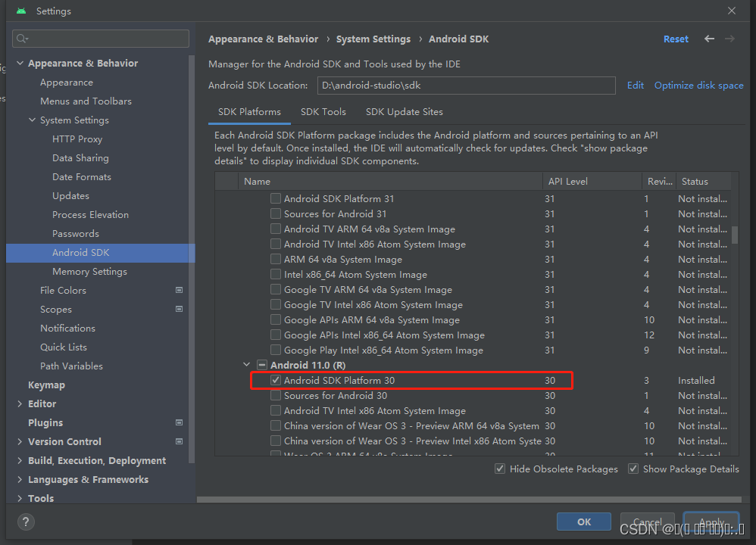
Task: Click the SDK table vertical scrollbar thumb
Action: tap(735, 235)
